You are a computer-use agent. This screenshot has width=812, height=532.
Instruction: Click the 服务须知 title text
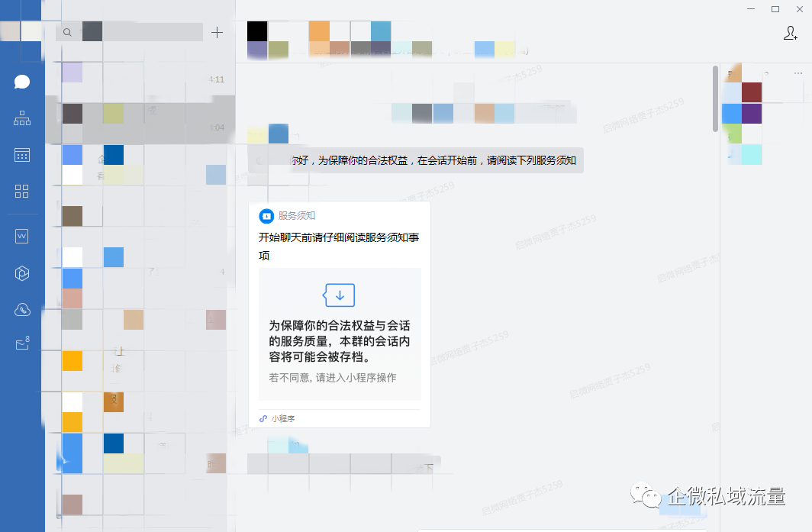click(x=297, y=215)
